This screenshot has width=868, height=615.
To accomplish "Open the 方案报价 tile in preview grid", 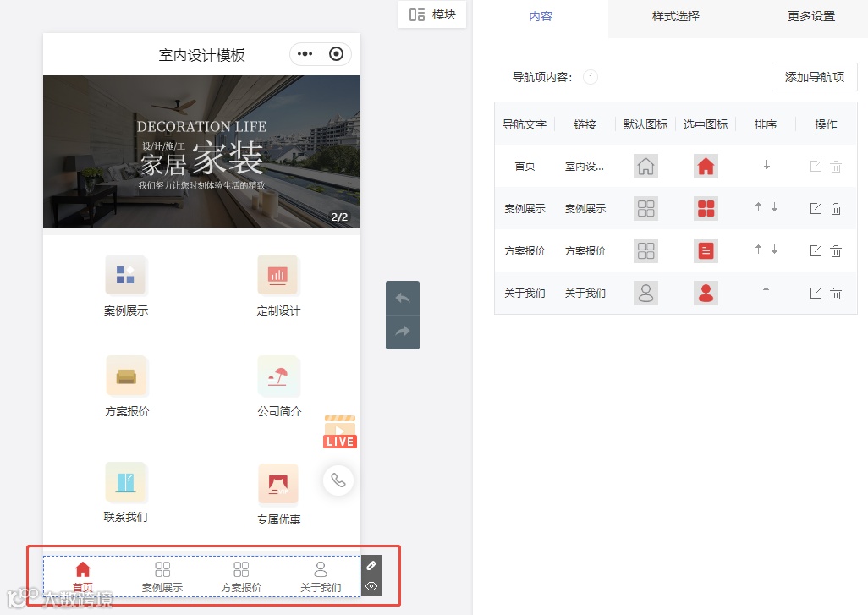I will [127, 387].
